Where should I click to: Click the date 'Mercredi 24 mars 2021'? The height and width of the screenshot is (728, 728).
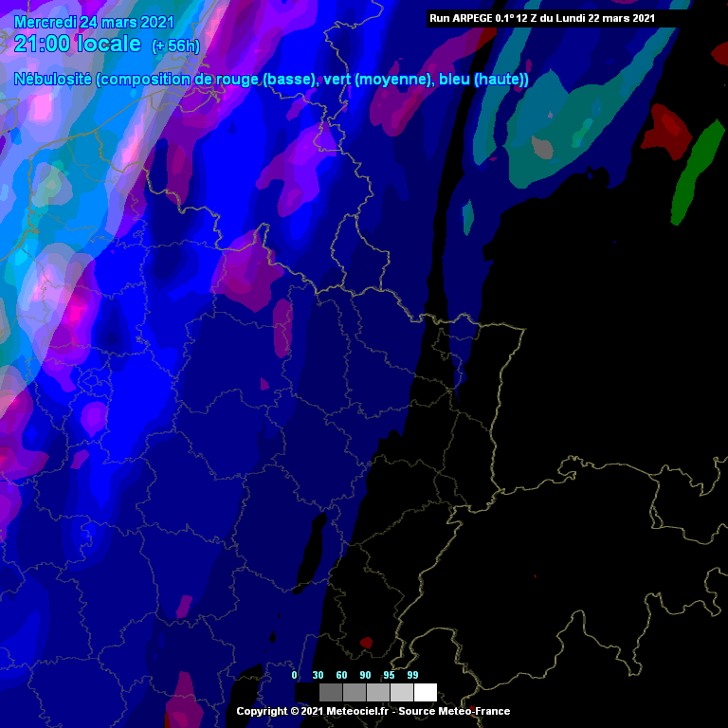(94, 22)
